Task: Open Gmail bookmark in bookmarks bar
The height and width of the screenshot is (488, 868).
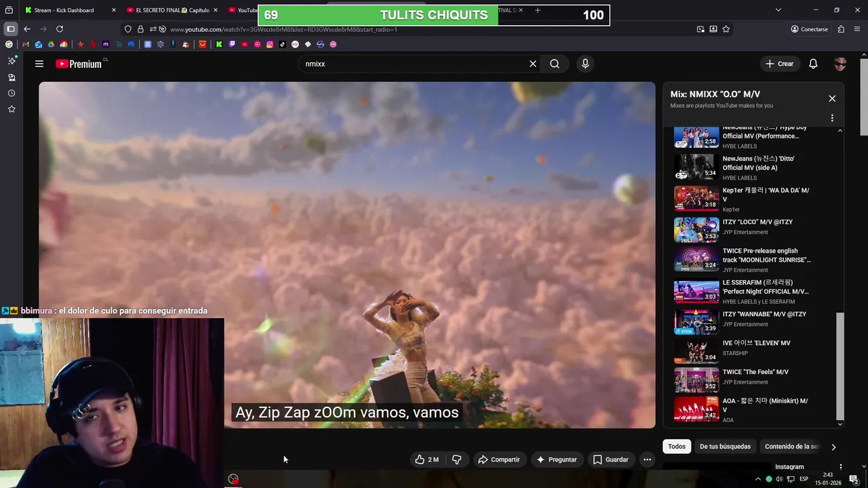Action: click(26, 44)
